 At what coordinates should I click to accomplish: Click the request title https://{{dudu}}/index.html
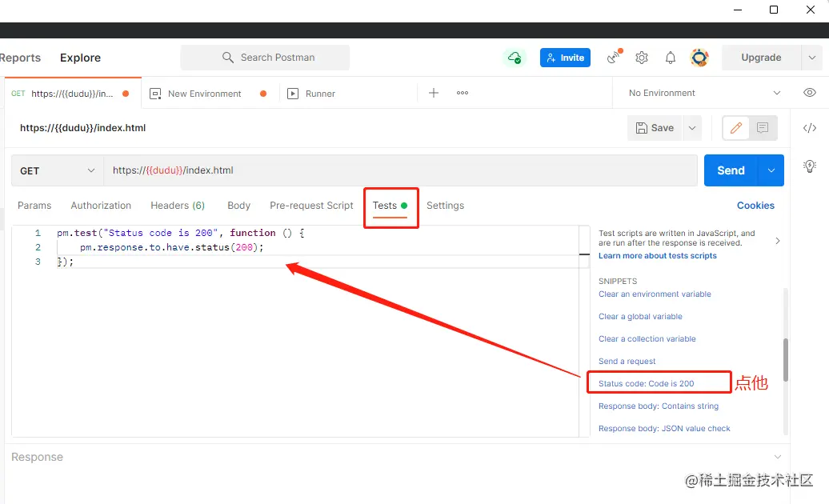click(82, 128)
